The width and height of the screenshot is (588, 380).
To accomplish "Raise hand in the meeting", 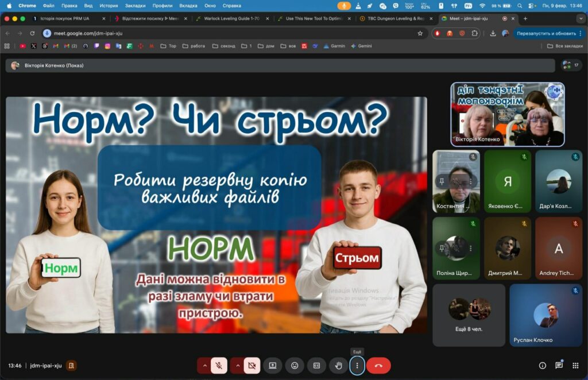I will click(339, 366).
